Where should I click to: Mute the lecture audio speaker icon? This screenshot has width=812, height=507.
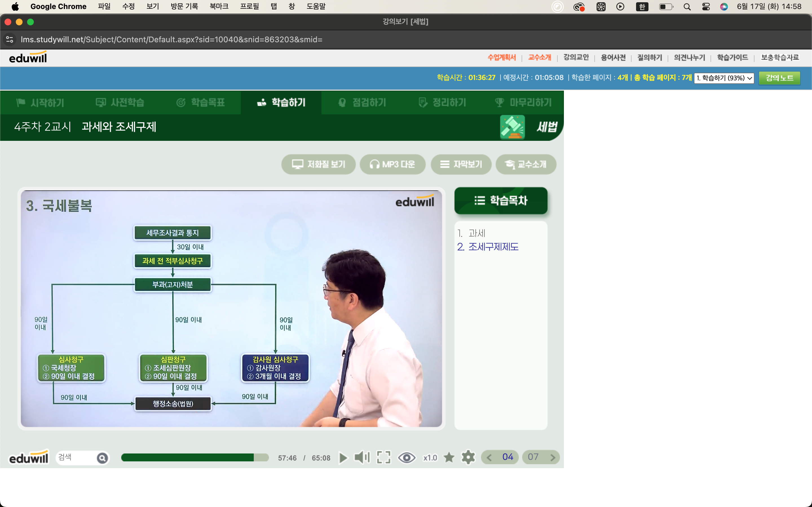(x=362, y=457)
